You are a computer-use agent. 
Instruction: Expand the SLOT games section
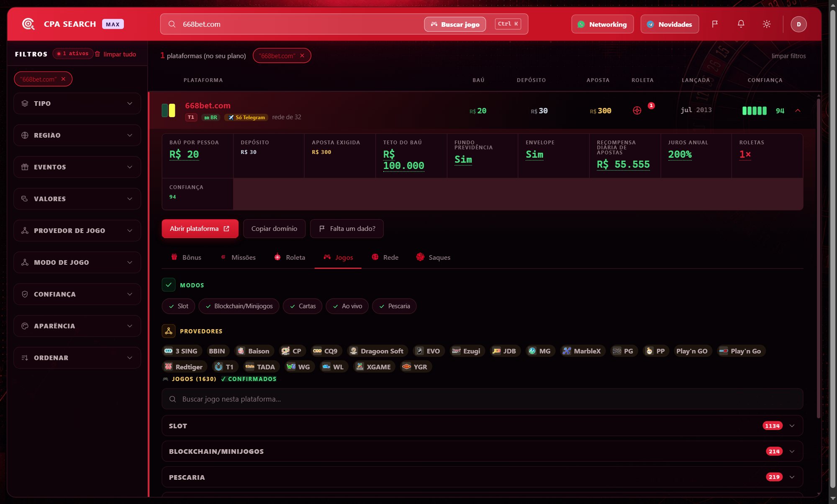tap(482, 426)
